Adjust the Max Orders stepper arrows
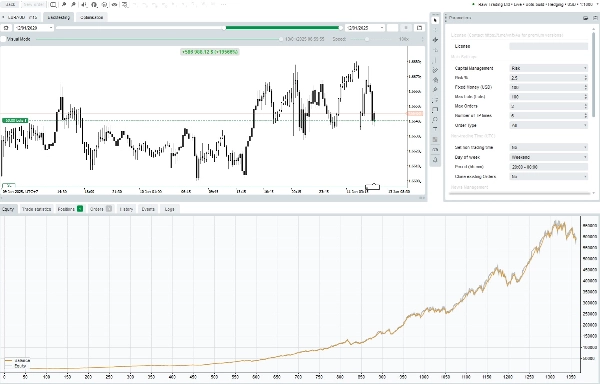The width and height of the screenshot is (600, 384). pyautogui.click(x=585, y=106)
